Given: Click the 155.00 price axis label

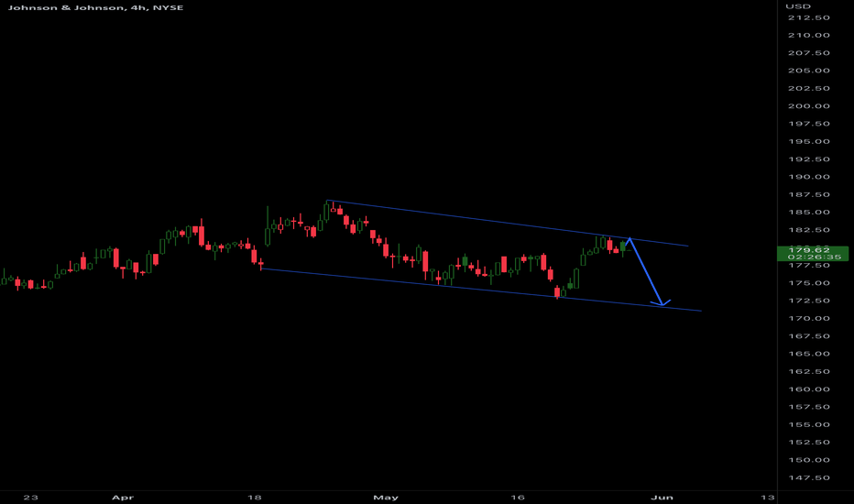Looking at the screenshot, I should click(809, 425).
